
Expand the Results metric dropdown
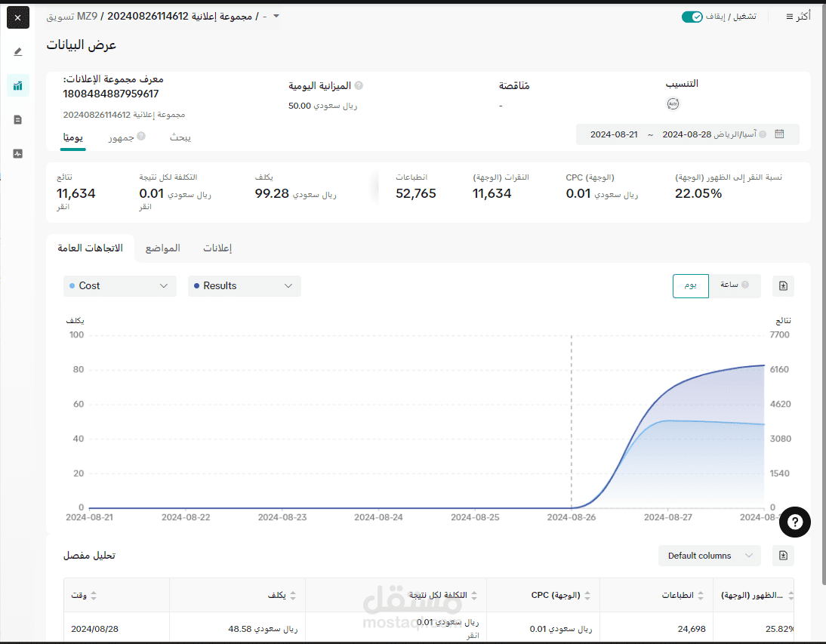[245, 286]
